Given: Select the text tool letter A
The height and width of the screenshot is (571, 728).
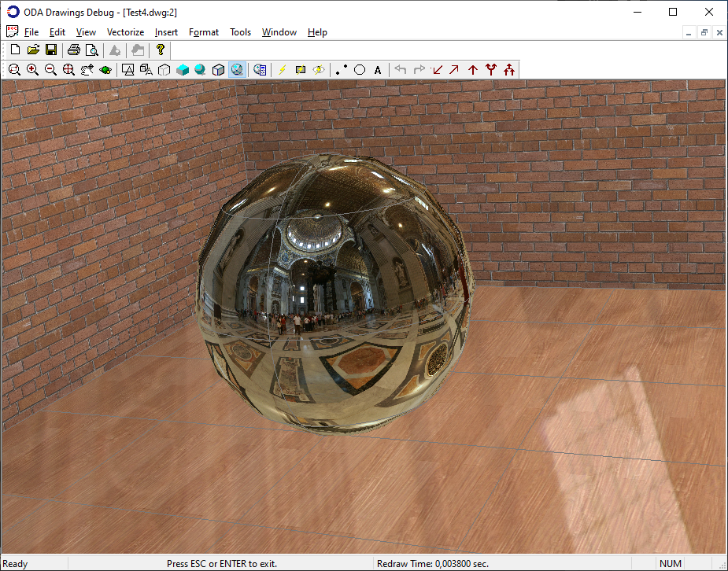Looking at the screenshot, I should (378, 70).
